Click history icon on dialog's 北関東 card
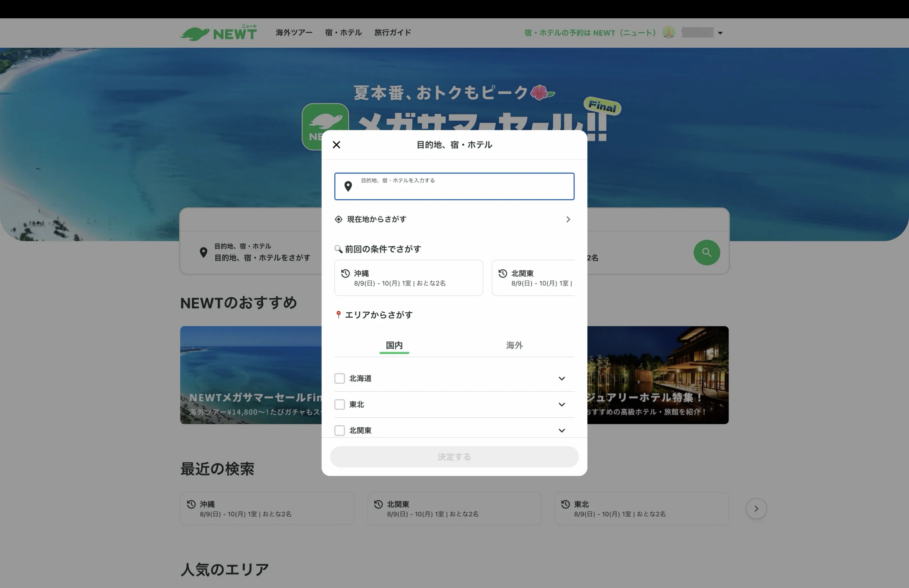This screenshot has width=909, height=588. 503,273
